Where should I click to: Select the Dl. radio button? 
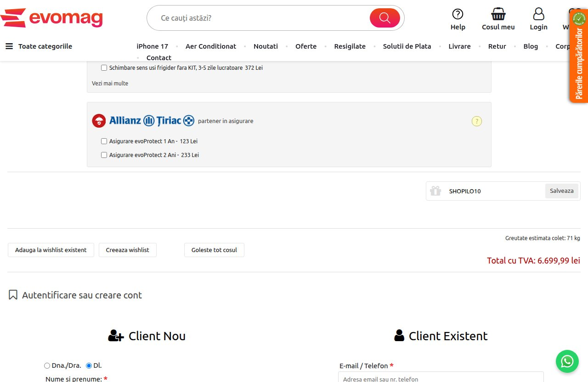(89, 366)
